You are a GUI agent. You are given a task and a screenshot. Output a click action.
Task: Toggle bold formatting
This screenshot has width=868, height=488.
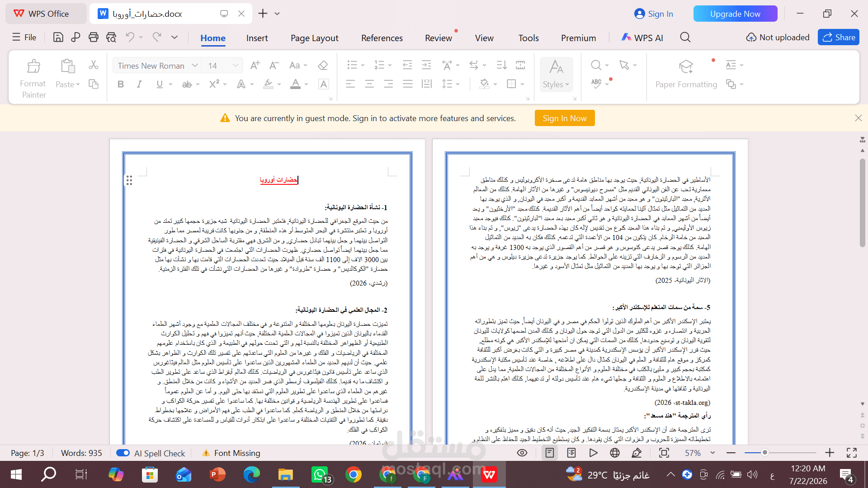click(x=121, y=84)
